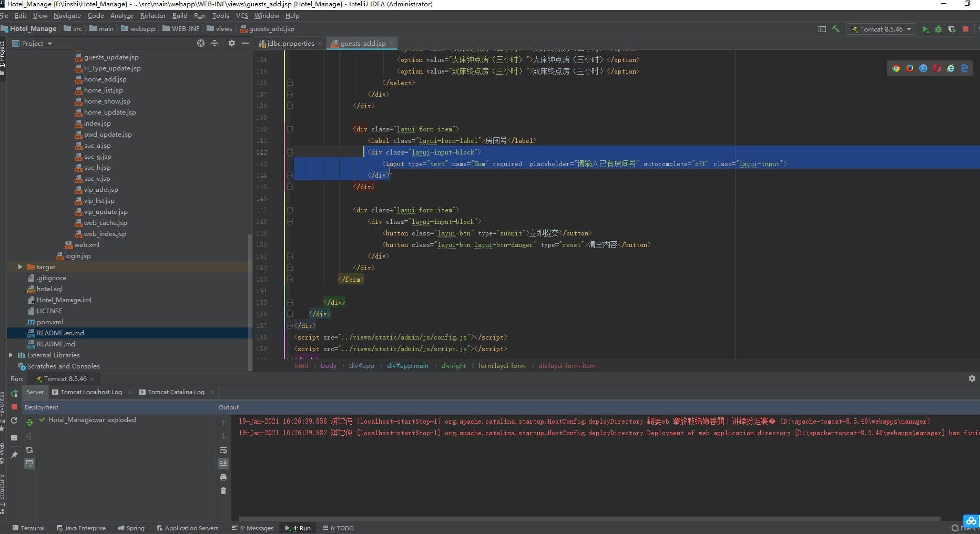Build project with the hammer icon
The height and width of the screenshot is (534, 980).
point(835,29)
